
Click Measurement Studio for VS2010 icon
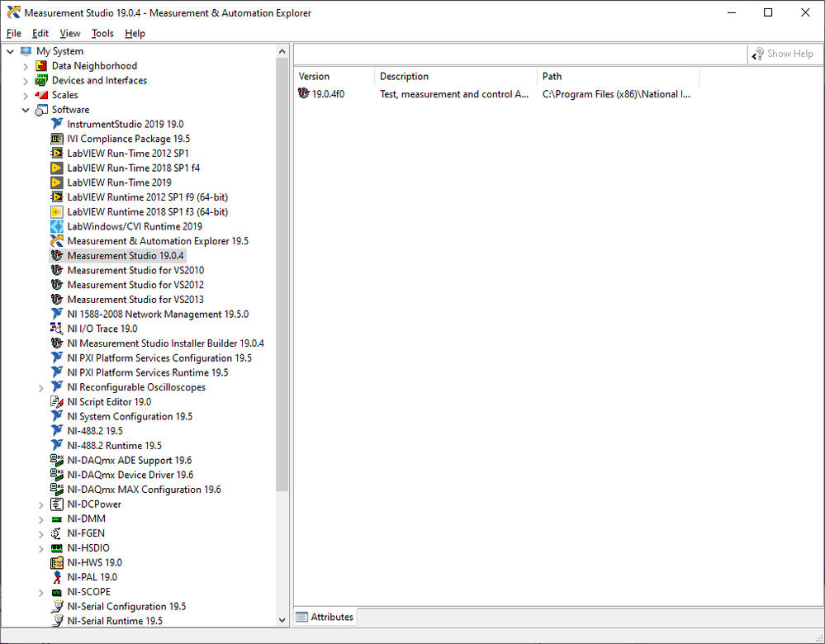tap(57, 271)
